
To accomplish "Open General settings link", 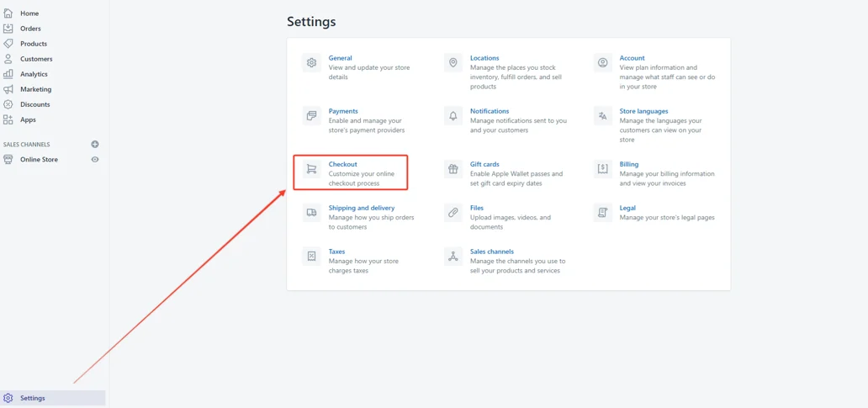I will pyautogui.click(x=340, y=57).
